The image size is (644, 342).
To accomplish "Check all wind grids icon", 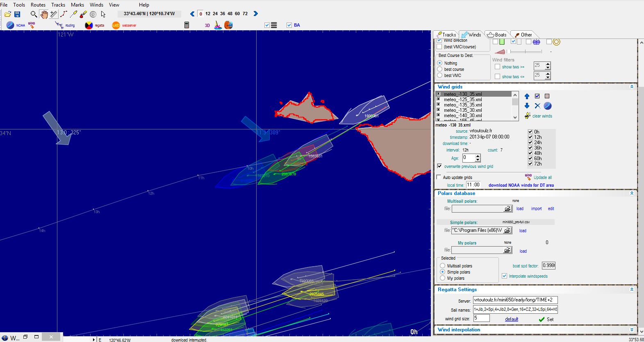I will pos(537,96).
